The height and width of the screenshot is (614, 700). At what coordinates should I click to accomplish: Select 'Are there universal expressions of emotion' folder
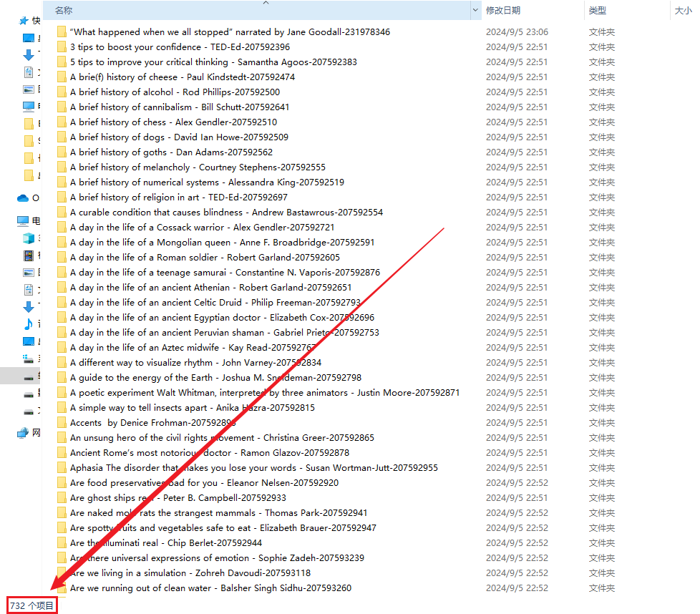click(217, 557)
